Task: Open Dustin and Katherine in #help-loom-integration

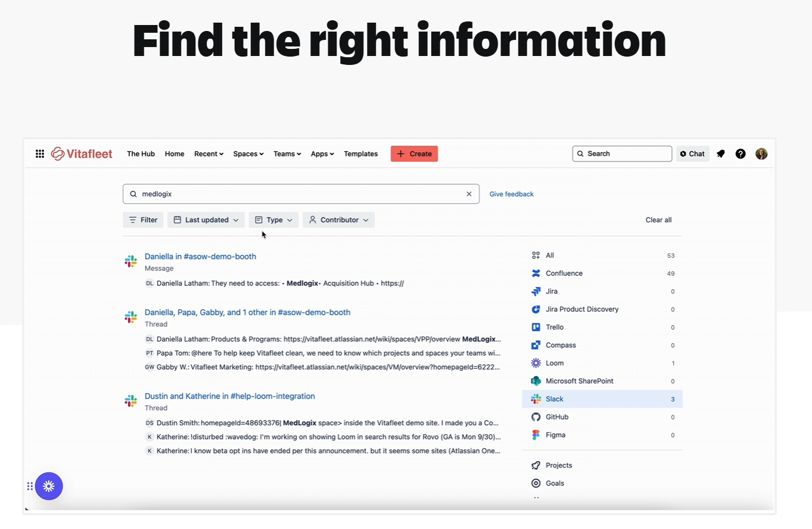Action: (x=229, y=396)
